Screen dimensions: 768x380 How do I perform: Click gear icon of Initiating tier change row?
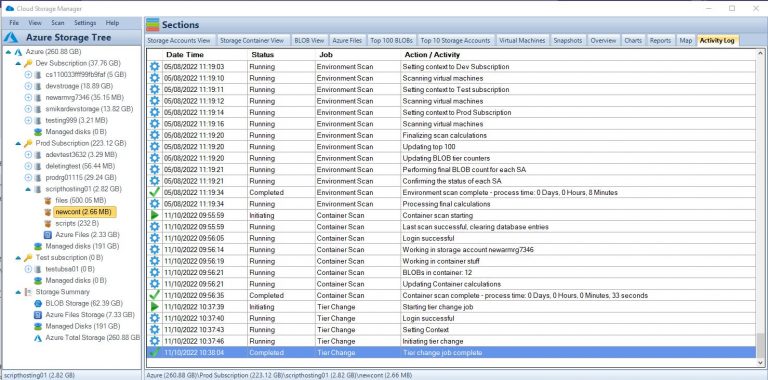(x=154, y=341)
